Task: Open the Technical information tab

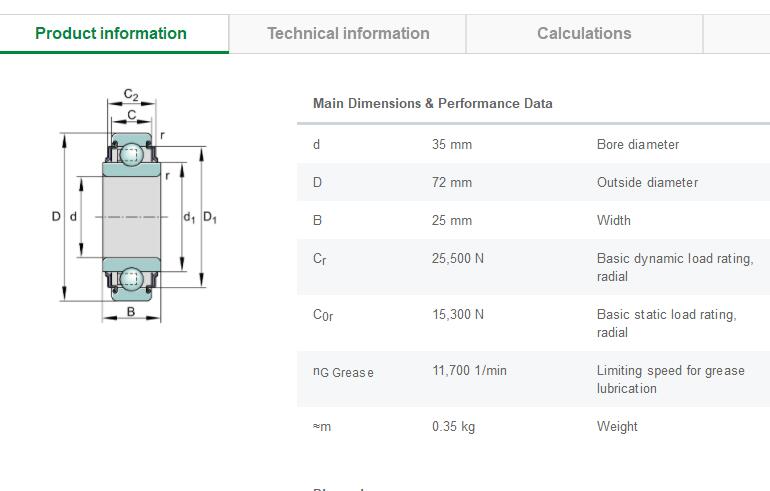Action: [348, 33]
